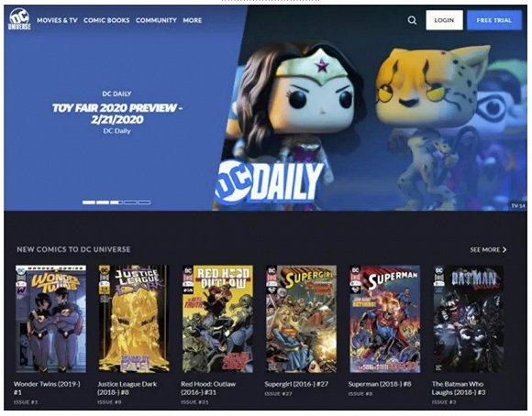Go to the COMMUNITY section
The image size is (532, 416).
coord(156,20)
